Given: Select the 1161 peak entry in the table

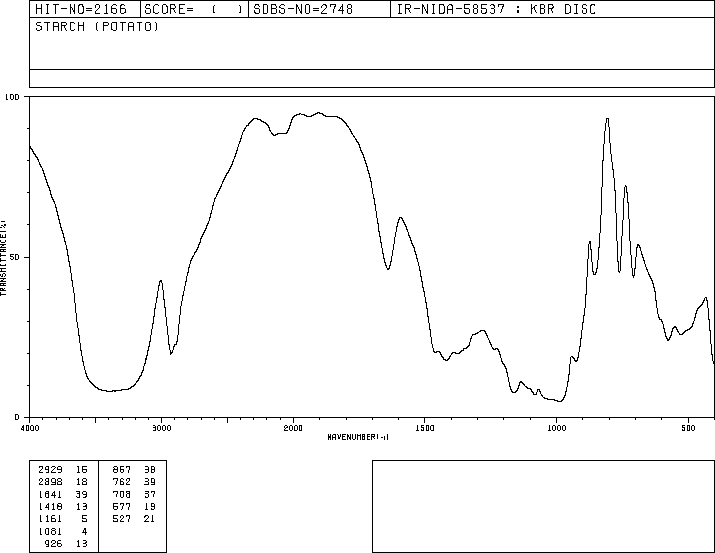Looking at the screenshot, I should coord(50,519).
